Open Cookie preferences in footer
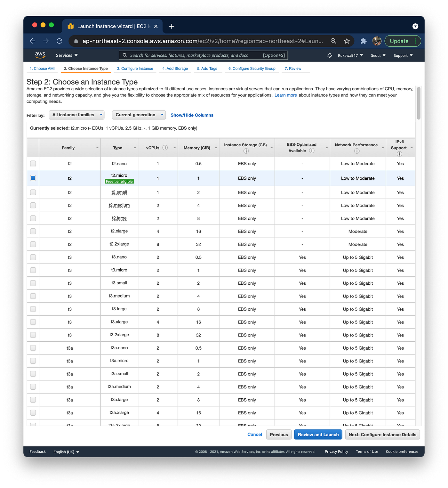The image size is (448, 488). [402, 451]
